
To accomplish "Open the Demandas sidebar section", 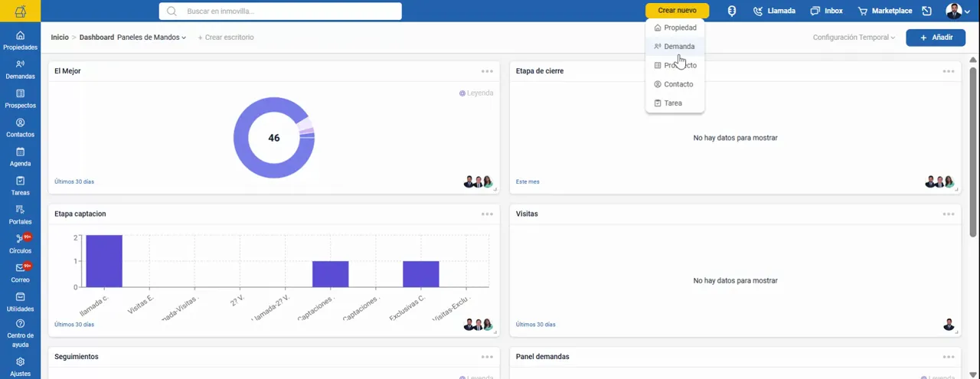I will click(x=20, y=70).
